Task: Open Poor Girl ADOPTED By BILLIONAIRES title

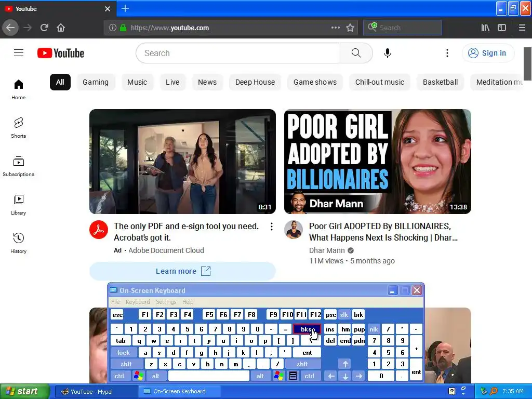Action: [x=383, y=232]
